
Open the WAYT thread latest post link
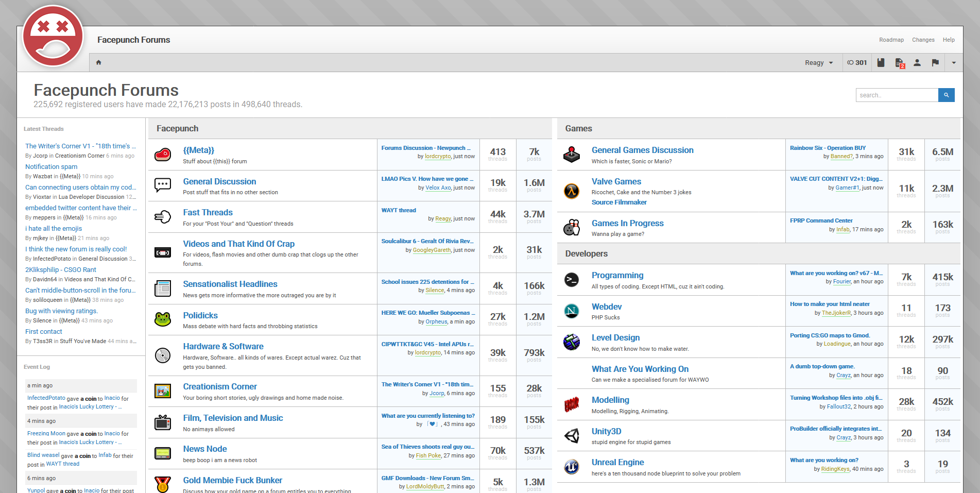point(399,210)
